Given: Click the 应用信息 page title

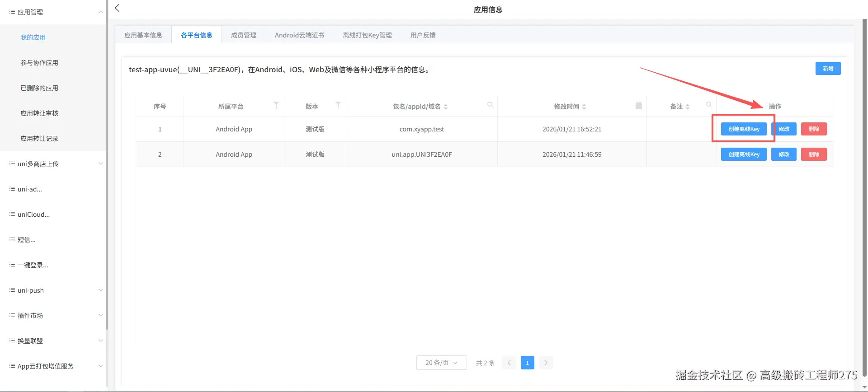Looking at the screenshot, I should (x=488, y=9).
